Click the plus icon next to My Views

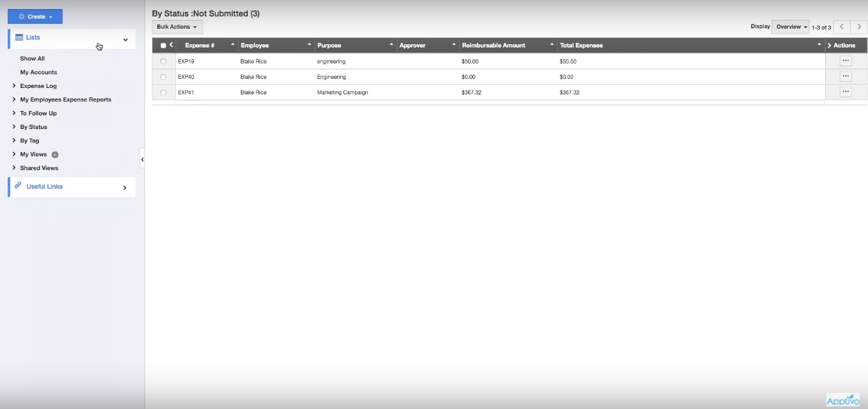click(x=54, y=154)
